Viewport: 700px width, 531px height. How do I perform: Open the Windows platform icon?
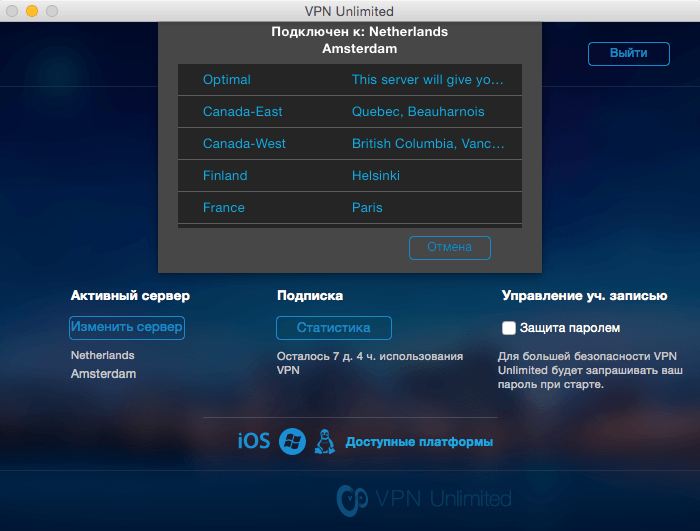coord(292,441)
